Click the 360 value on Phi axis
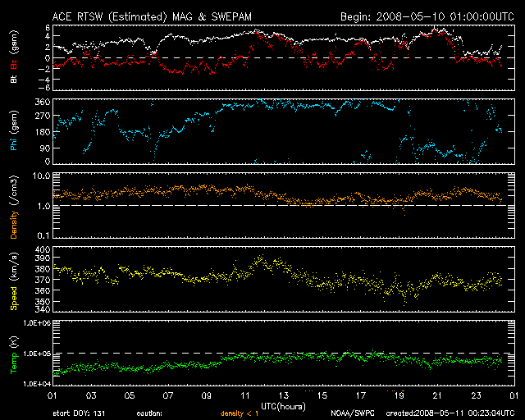Image resolution: width=525 pixels, height=420 pixels. tap(42, 102)
